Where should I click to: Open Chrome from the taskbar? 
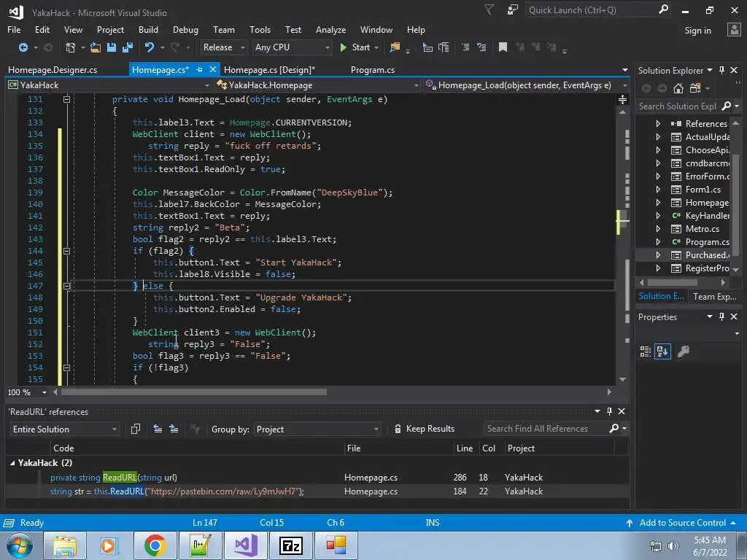point(155,545)
